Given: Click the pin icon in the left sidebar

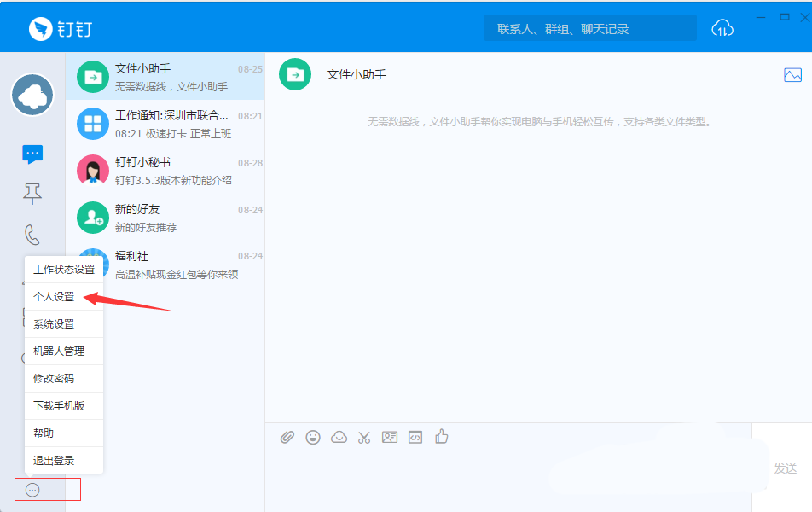Looking at the screenshot, I should pyautogui.click(x=32, y=193).
